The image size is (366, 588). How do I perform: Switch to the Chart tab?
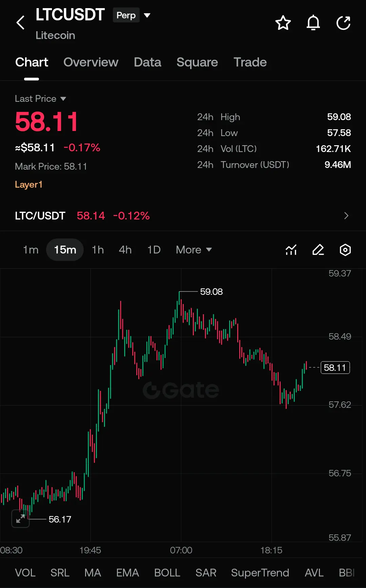click(32, 62)
